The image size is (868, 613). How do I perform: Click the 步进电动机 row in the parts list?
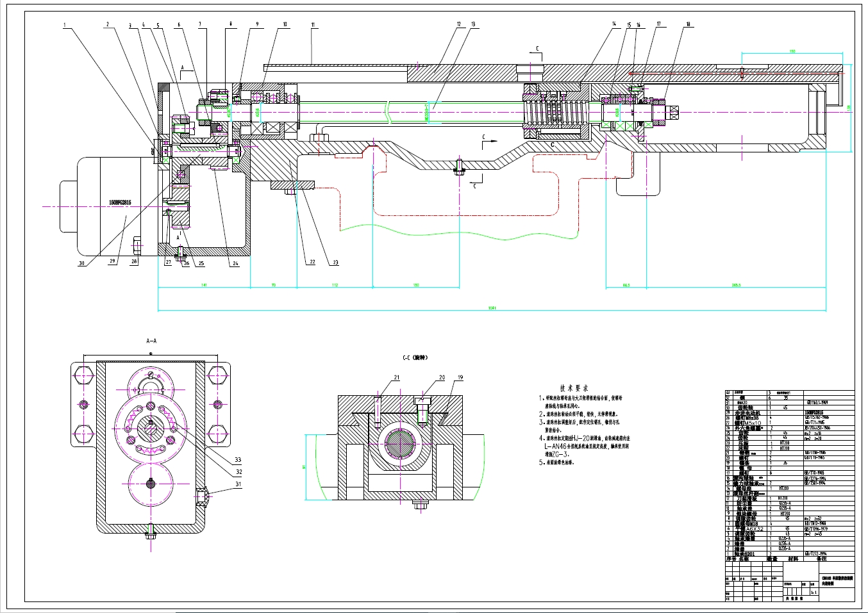tap(747, 413)
